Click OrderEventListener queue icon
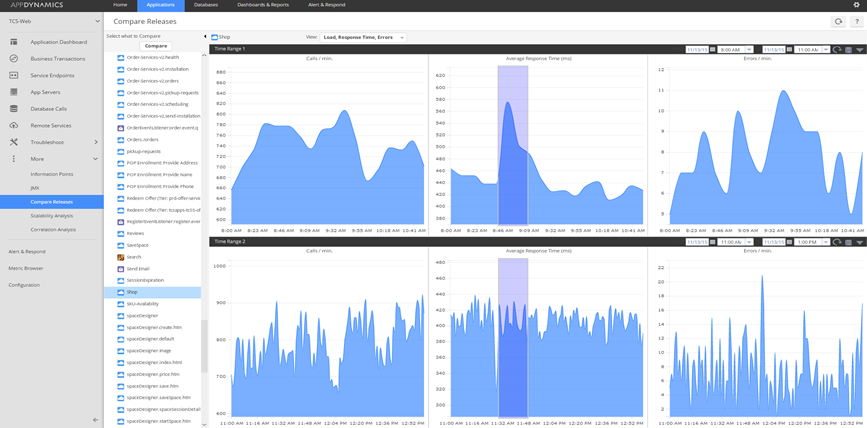The image size is (867, 428). (121, 128)
